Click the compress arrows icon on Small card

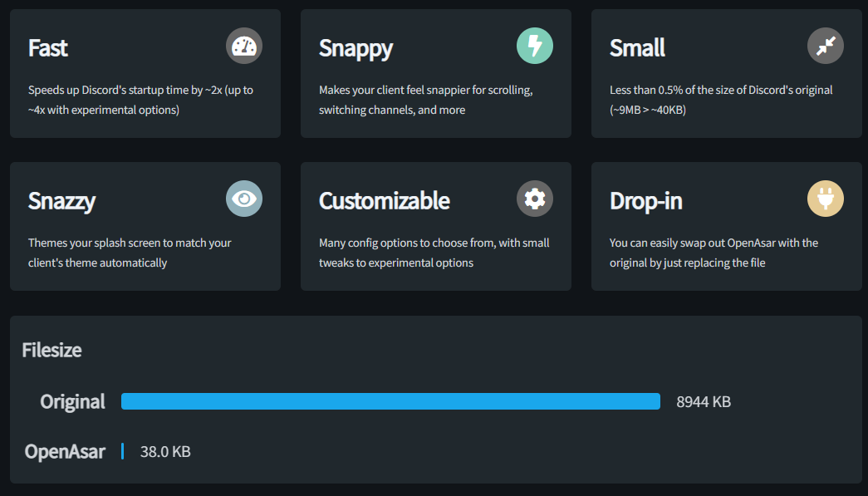point(826,46)
